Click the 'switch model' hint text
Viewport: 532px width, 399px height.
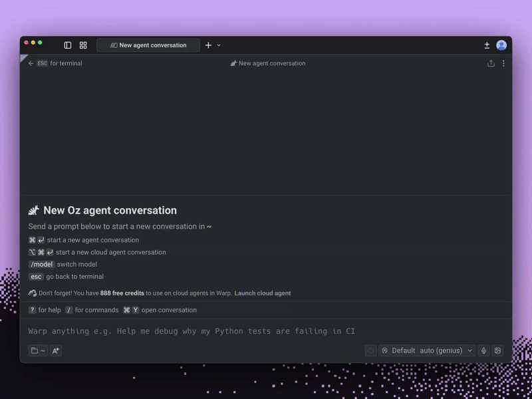pos(77,264)
